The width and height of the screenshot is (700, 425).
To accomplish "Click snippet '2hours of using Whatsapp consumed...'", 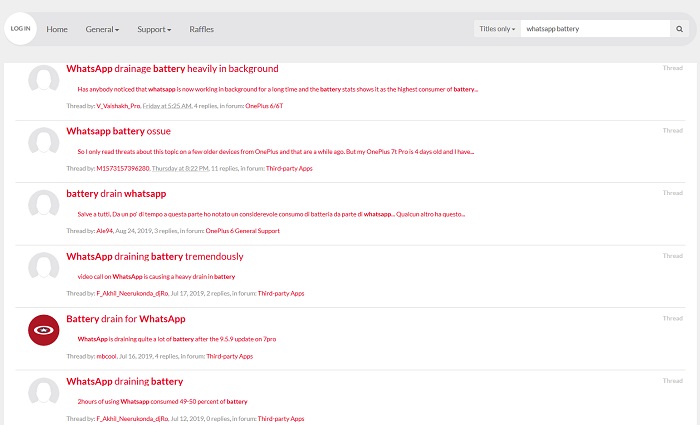I will coord(162,402).
